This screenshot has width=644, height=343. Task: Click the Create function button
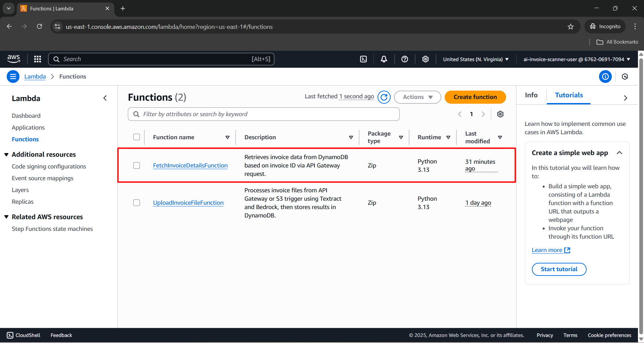point(475,97)
